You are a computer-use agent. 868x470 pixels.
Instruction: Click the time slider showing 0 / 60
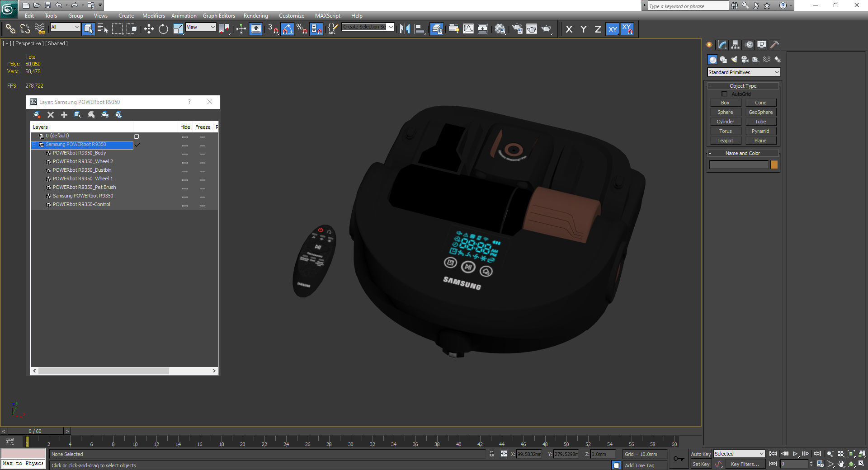[x=35, y=431]
